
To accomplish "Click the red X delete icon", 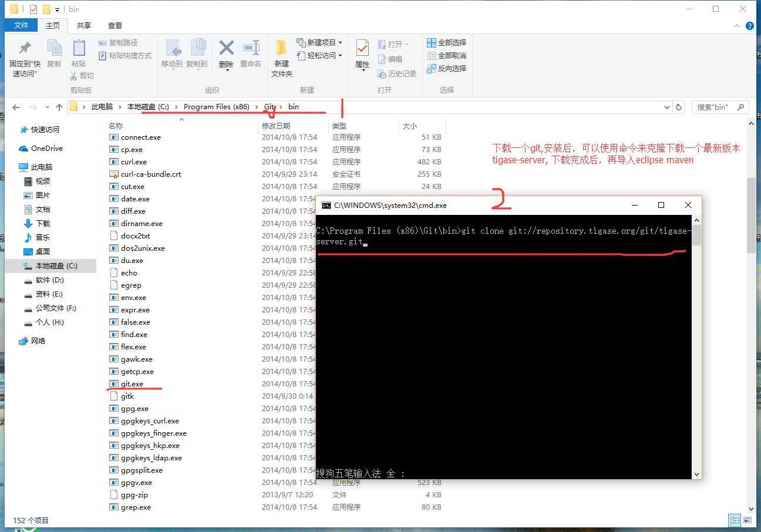I will (x=226, y=54).
